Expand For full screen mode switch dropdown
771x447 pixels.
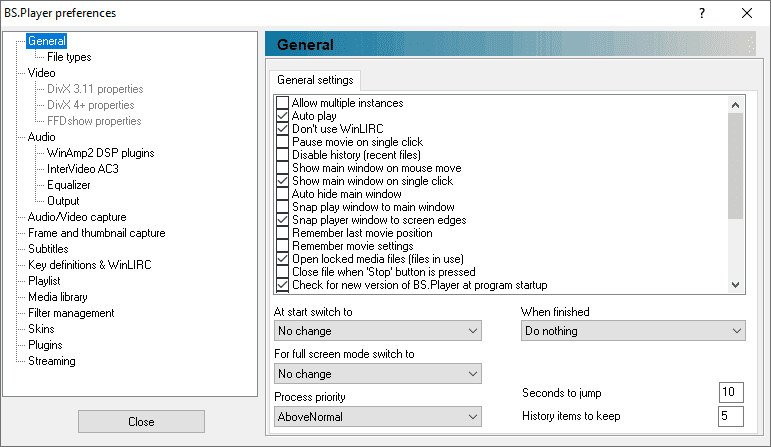(378, 374)
